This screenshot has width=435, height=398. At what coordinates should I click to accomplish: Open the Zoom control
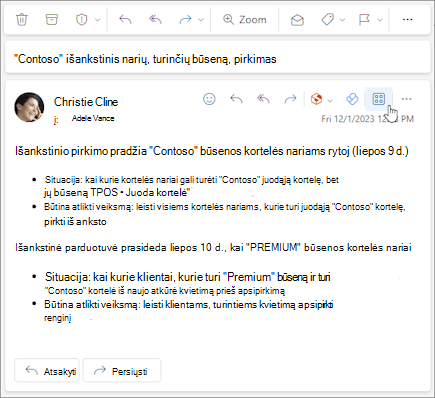pos(245,20)
